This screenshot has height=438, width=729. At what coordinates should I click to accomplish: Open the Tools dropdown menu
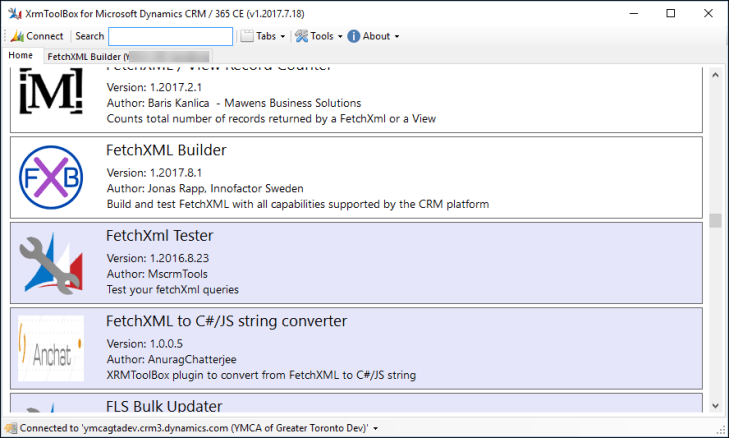click(319, 36)
